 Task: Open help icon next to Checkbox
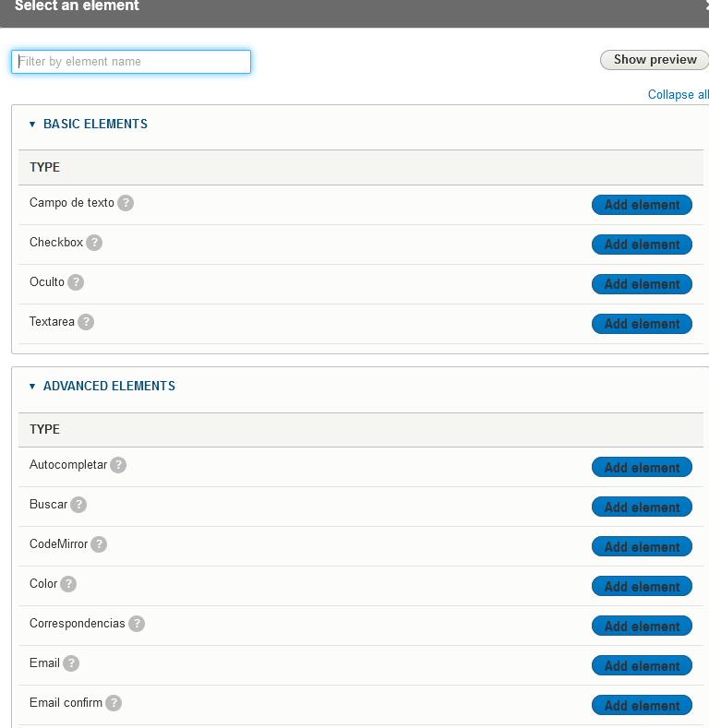click(x=94, y=243)
